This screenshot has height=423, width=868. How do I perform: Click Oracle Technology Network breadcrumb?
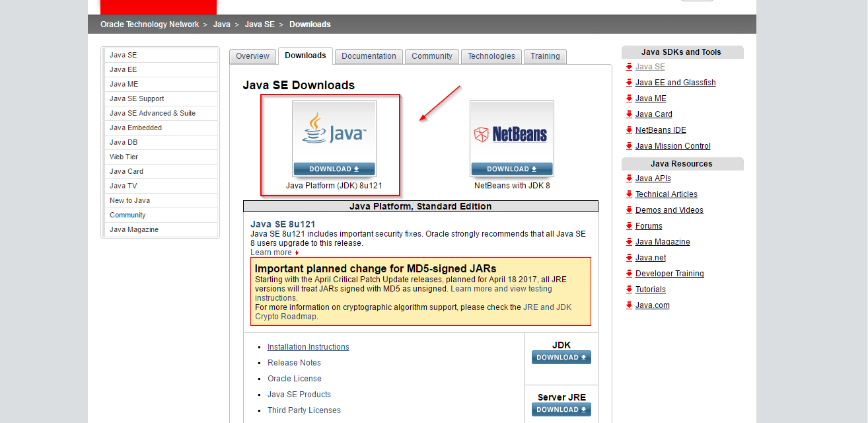click(x=149, y=24)
